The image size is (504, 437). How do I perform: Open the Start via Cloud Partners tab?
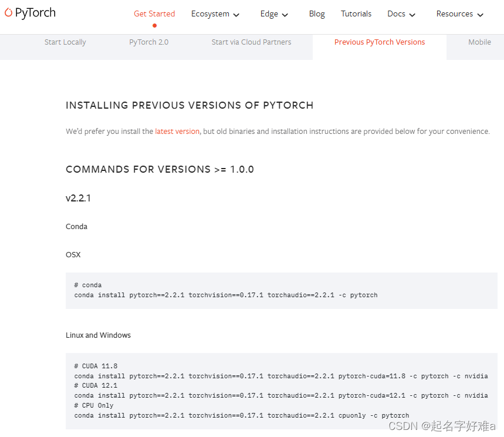(x=251, y=42)
